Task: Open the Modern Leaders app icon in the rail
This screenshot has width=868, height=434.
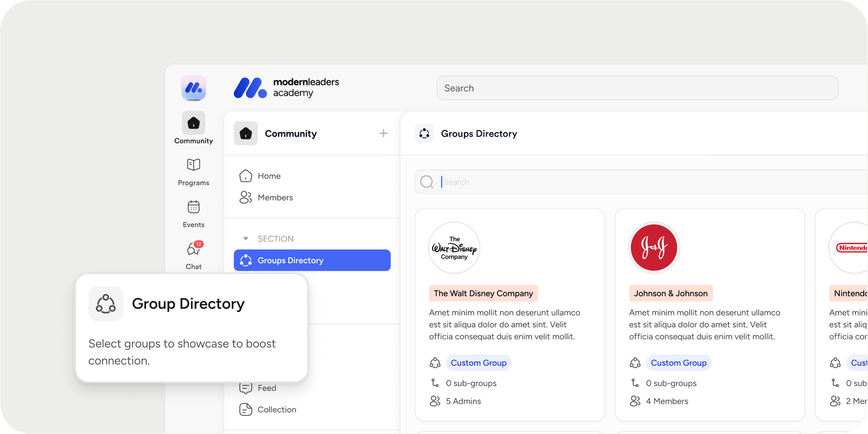Action: (x=193, y=88)
